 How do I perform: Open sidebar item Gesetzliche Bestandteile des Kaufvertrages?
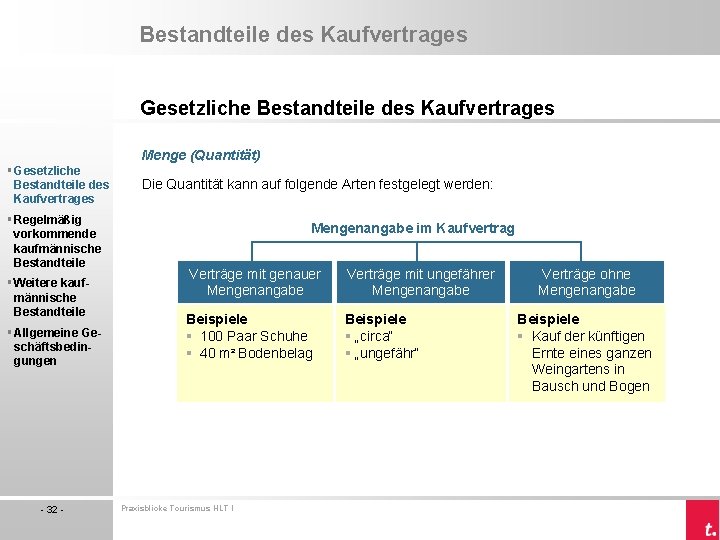pyautogui.click(x=61, y=185)
